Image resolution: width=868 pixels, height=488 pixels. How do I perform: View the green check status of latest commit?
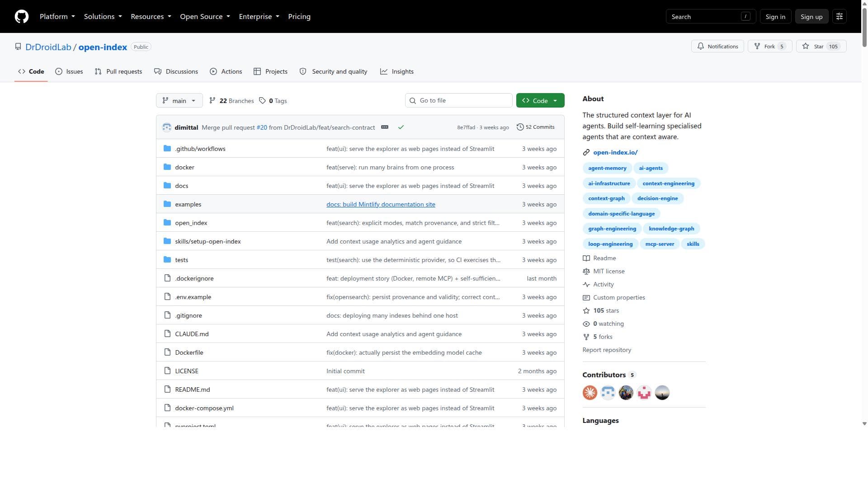(x=401, y=127)
